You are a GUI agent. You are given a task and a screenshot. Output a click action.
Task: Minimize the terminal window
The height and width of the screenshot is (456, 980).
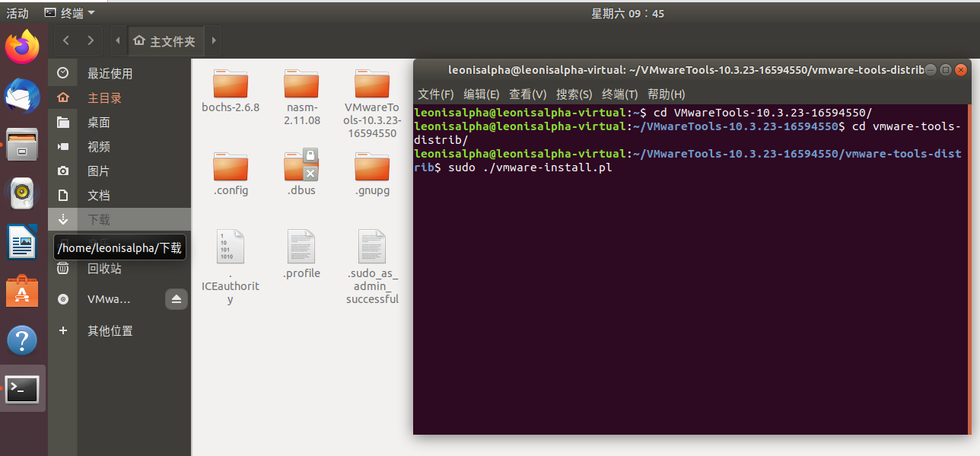click(x=931, y=69)
